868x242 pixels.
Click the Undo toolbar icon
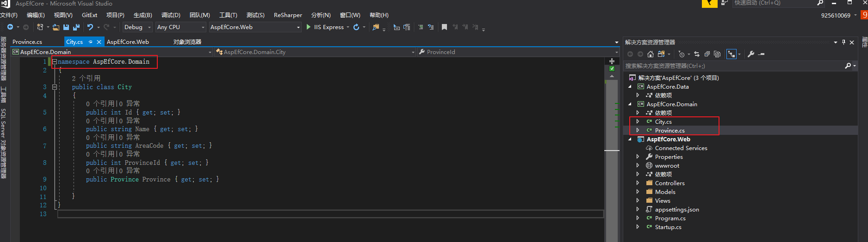(x=90, y=27)
